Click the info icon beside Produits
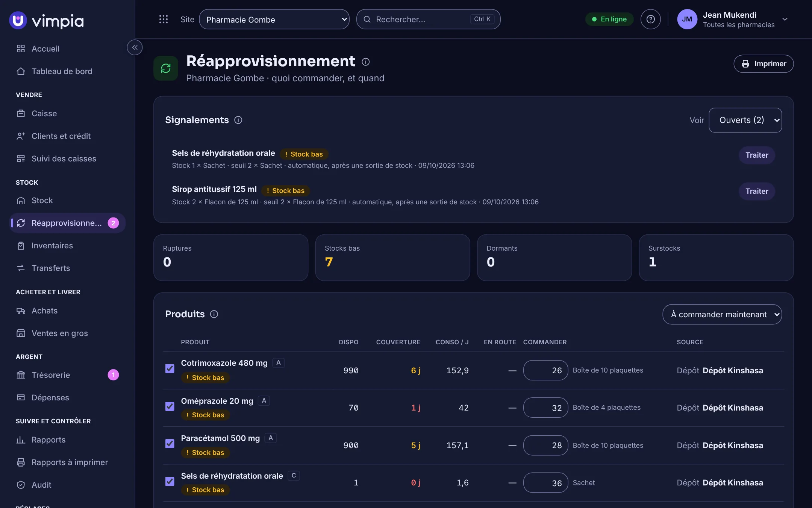The width and height of the screenshot is (812, 508). 214,314
